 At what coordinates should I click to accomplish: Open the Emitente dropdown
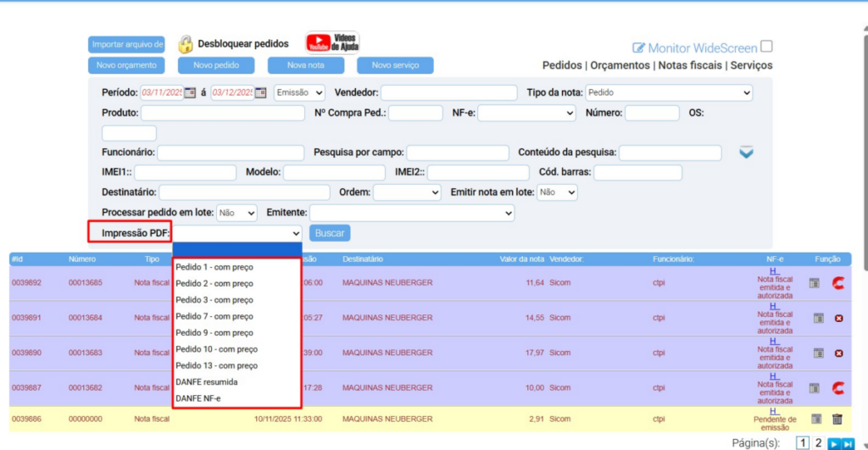pos(412,213)
